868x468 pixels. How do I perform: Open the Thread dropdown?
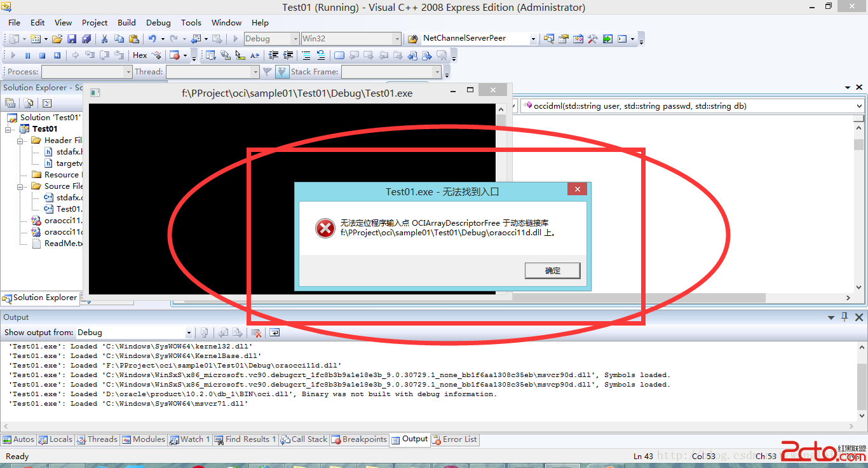(212, 72)
